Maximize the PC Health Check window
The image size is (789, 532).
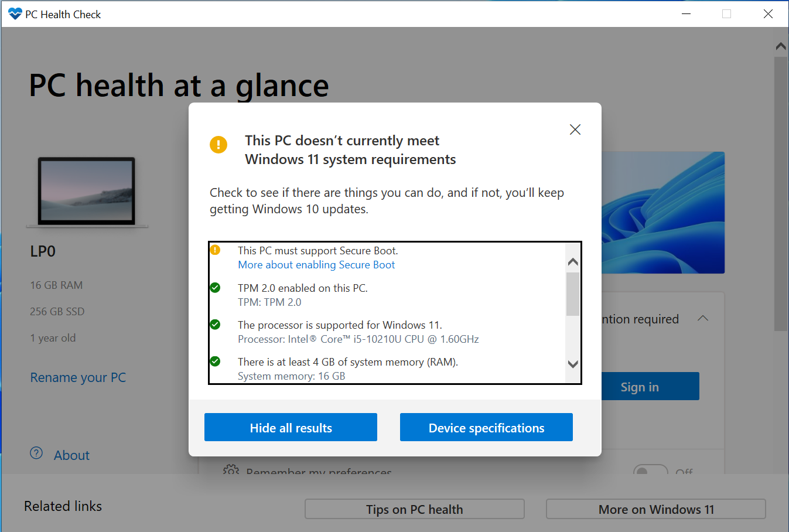click(x=727, y=14)
